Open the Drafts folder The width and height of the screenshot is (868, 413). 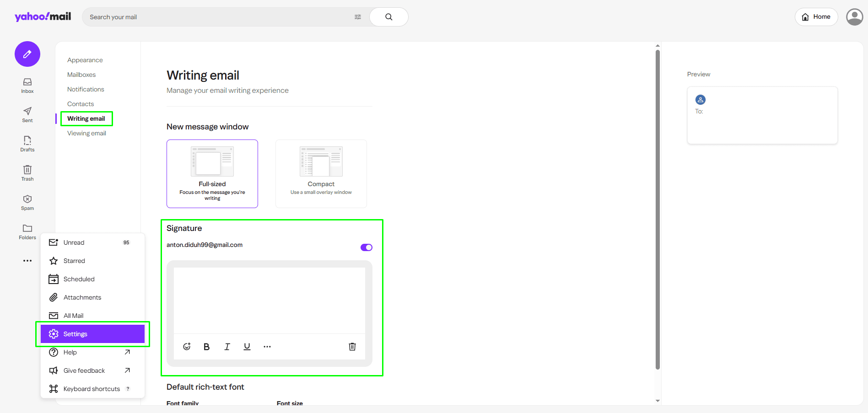pos(27,144)
